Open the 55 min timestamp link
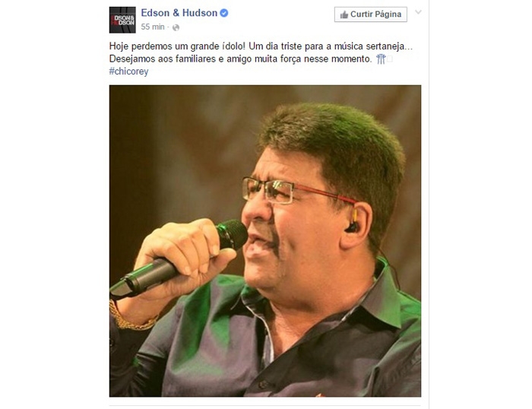Screen dimensions: 532x409 [152, 27]
